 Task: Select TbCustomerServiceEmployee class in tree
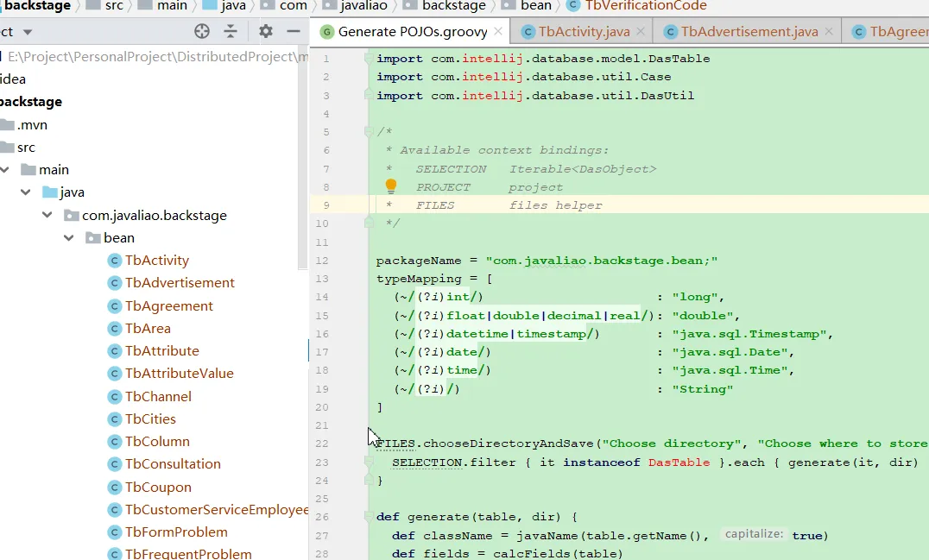coord(216,510)
